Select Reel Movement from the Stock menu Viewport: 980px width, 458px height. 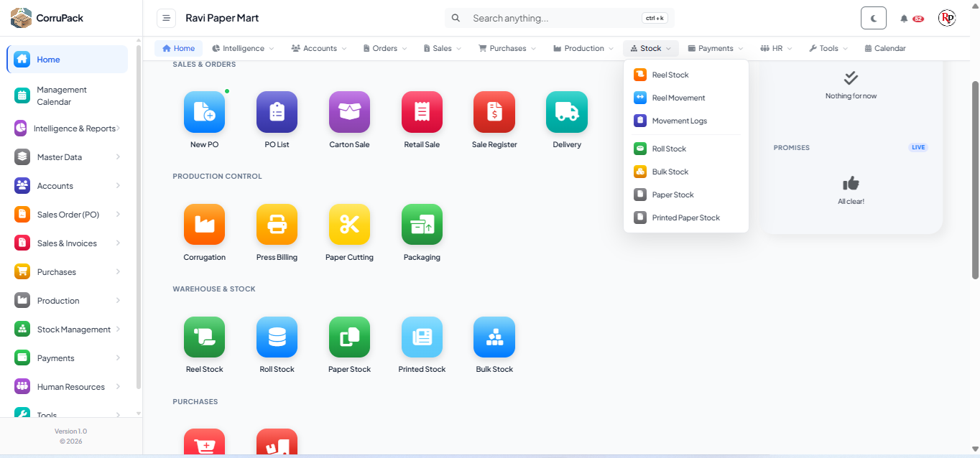678,98
